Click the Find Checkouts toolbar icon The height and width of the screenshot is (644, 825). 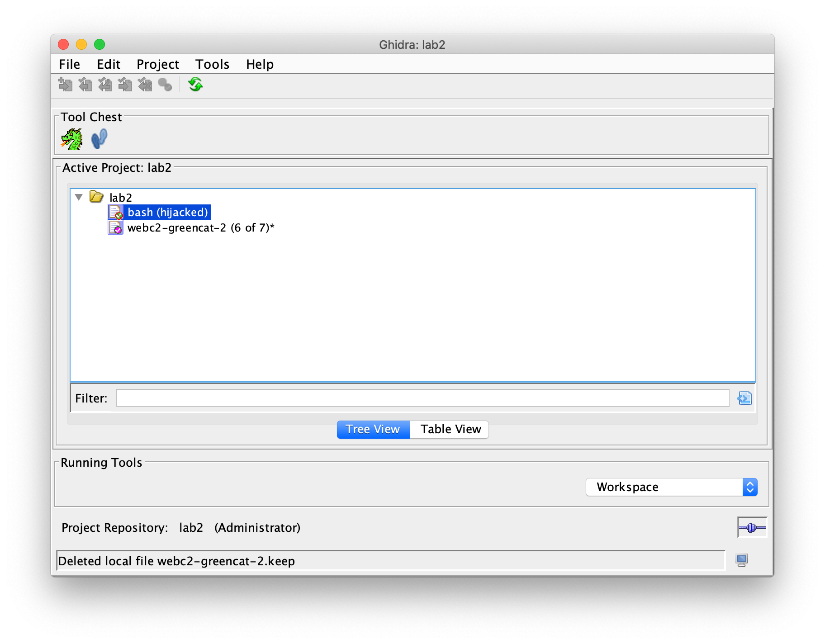165,85
